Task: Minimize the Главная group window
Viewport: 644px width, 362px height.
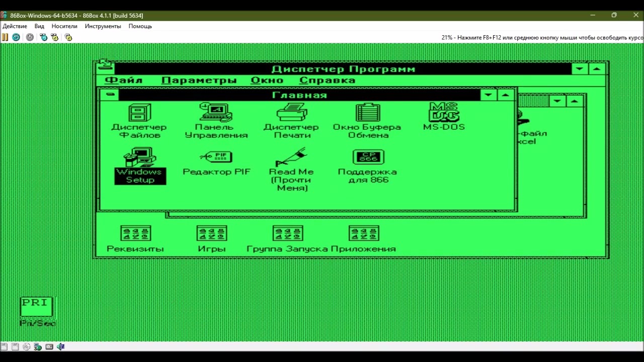Action: pyautogui.click(x=489, y=95)
